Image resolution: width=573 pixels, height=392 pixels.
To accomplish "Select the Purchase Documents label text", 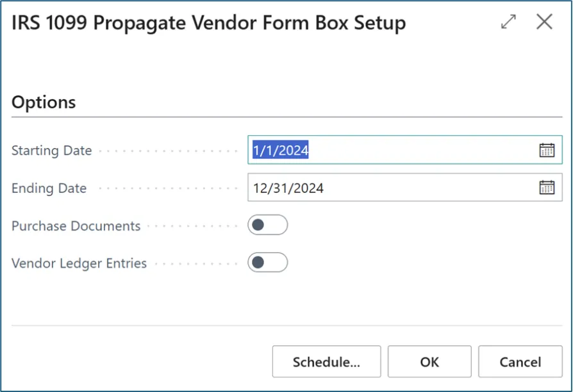I will 76,226.
